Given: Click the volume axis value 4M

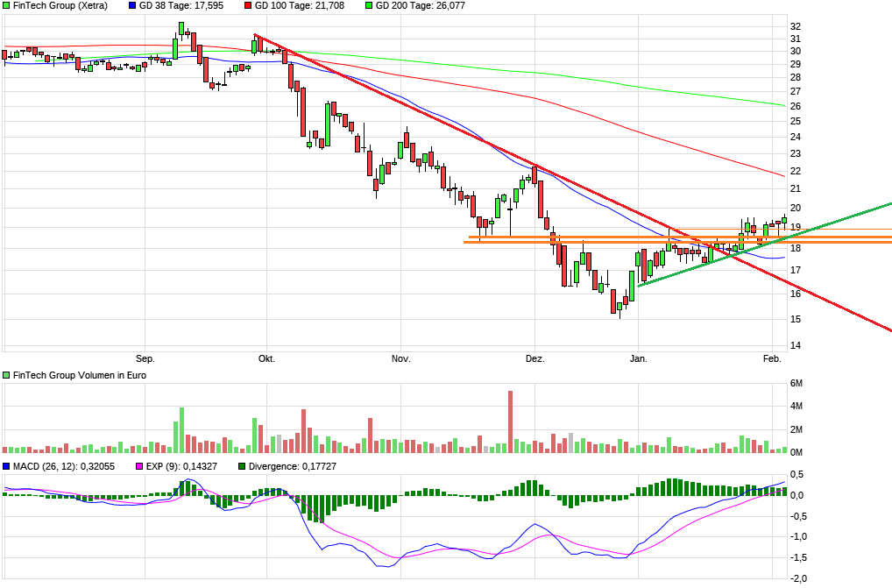Looking at the screenshot, I should point(796,406).
